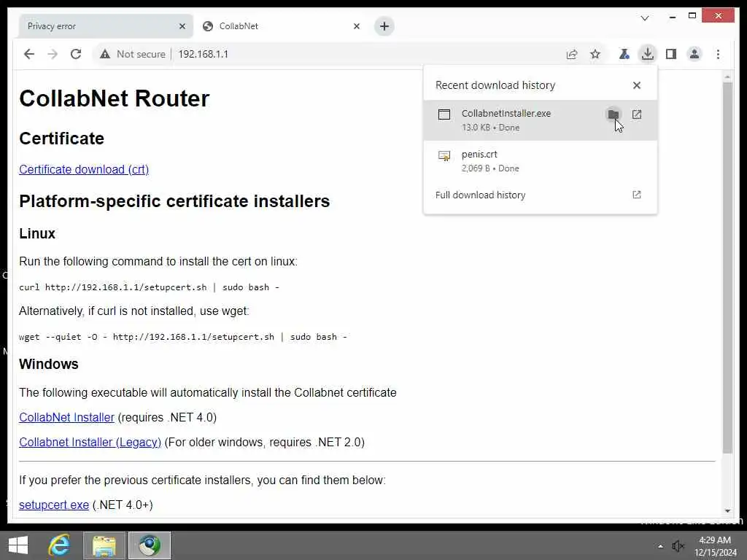Go forward using the arrow button

53,54
